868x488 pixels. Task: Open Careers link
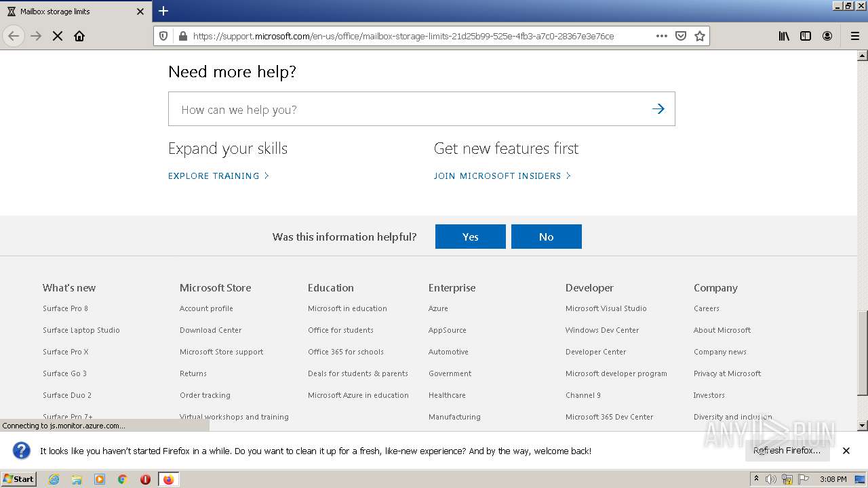[x=707, y=308]
